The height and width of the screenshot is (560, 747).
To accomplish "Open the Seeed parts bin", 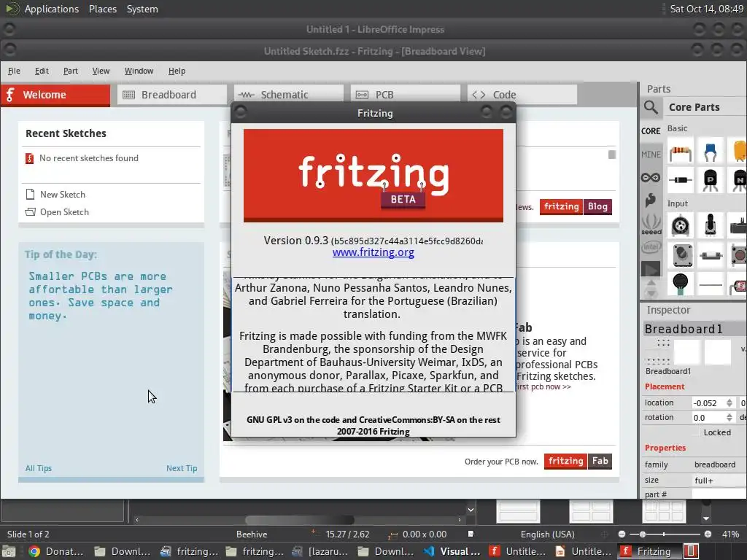I will 651,224.
